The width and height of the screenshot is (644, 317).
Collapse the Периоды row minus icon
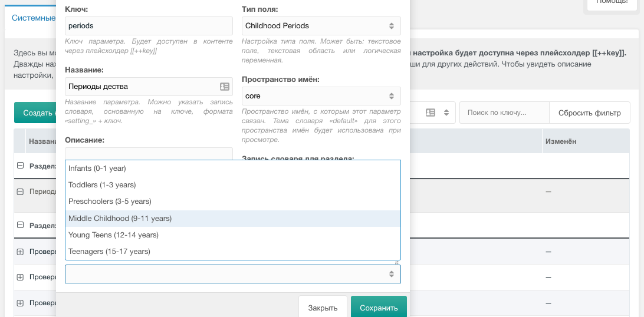point(20,191)
